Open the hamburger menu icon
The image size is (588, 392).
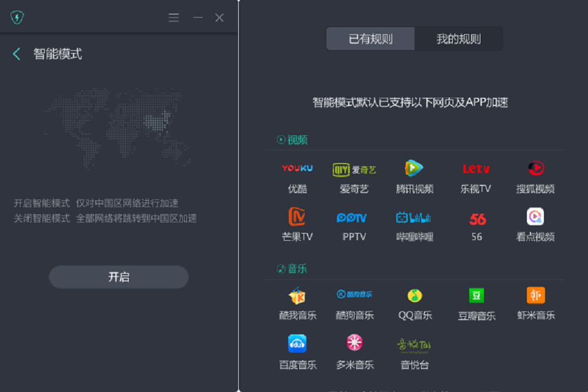click(x=173, y=18)
